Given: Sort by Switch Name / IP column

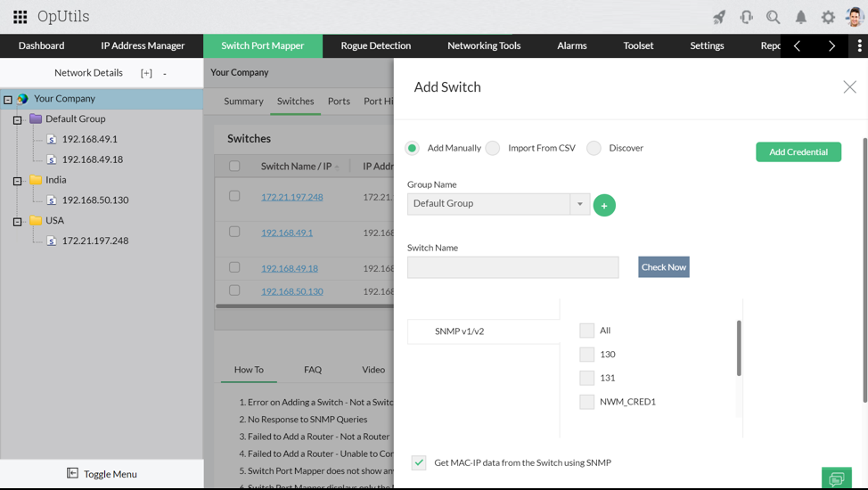Looking at the screenshot, I should [296, 166].
